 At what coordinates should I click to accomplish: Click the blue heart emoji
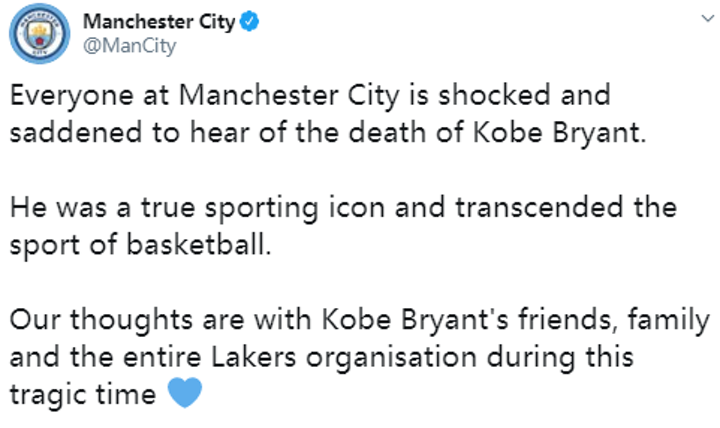tap(182, 394)
